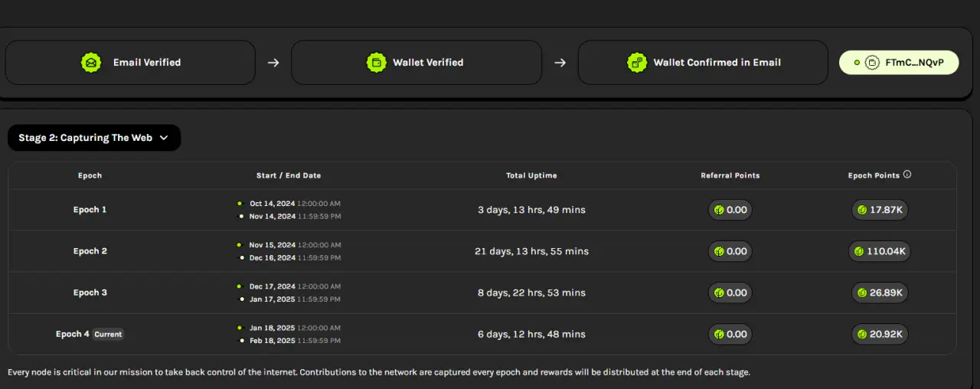Open the Epoch Points info icon
The width and height of the screenshot is (980, 389).
907,175
